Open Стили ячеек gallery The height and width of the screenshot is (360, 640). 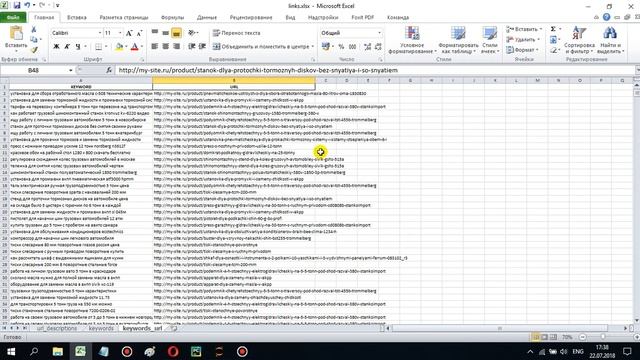489,40
